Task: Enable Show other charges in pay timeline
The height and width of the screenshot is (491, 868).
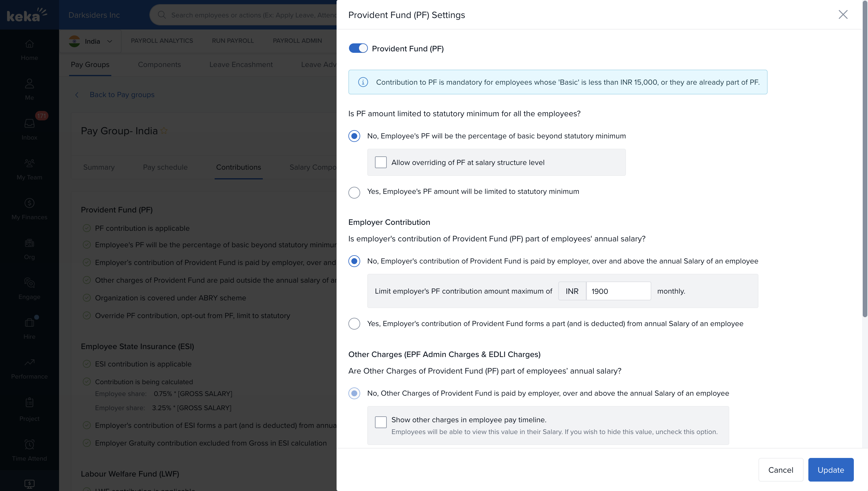Action: pos(381,422)
